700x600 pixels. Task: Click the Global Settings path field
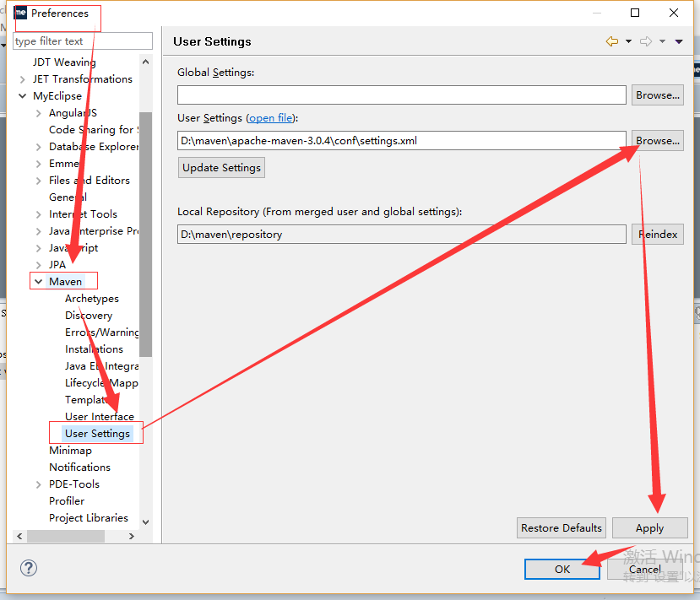click(401, 95)
